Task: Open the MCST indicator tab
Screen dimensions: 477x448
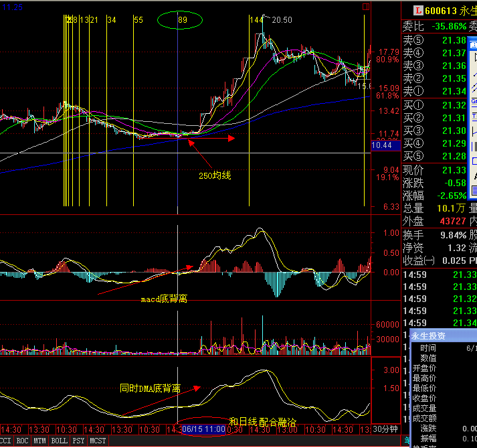Action: pos(98,441)
